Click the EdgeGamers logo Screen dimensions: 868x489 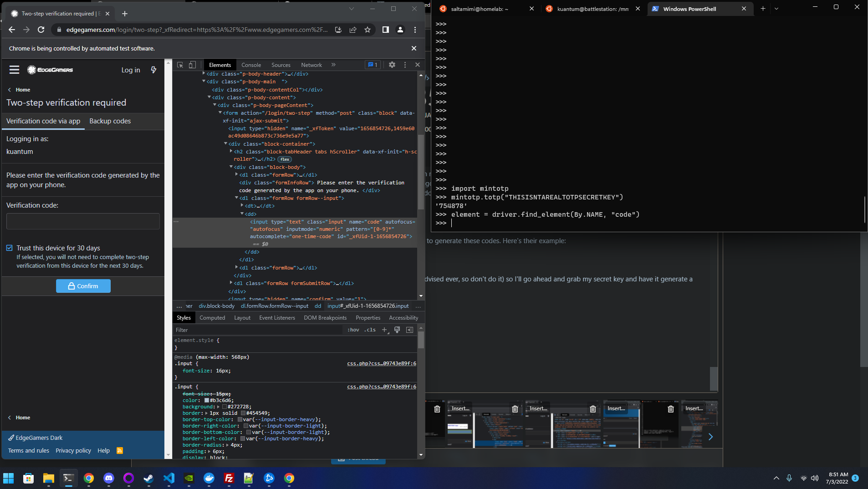51,70
